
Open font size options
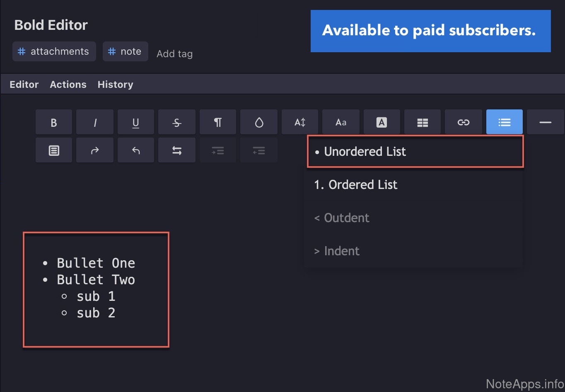(299, 122)
